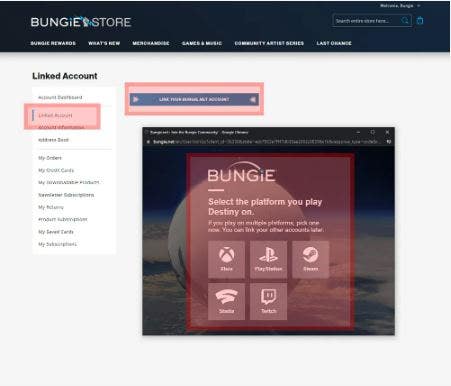This screenshot has height=386, width=451.
Task: Choose the PlayStation platform tile
Action: [268, 260]
